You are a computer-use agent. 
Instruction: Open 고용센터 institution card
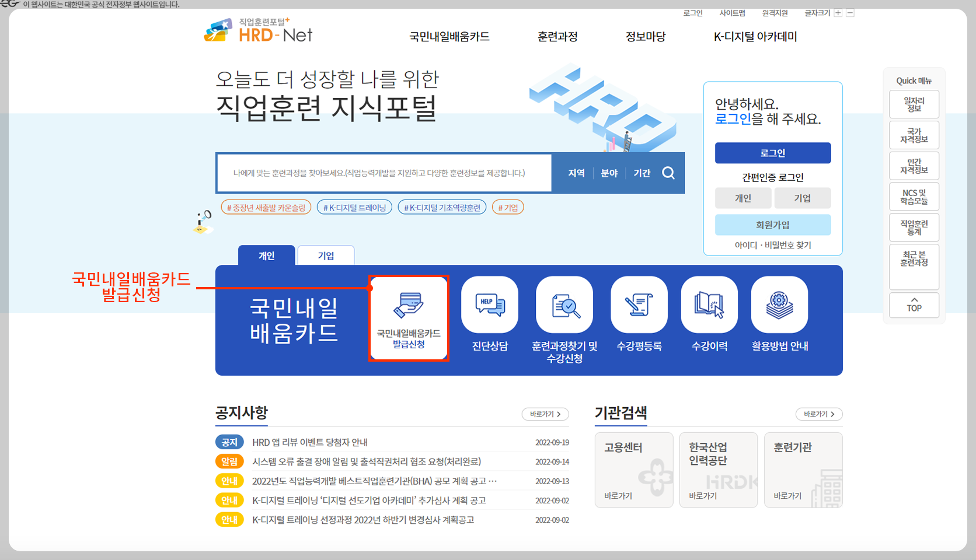coord(634,470)
